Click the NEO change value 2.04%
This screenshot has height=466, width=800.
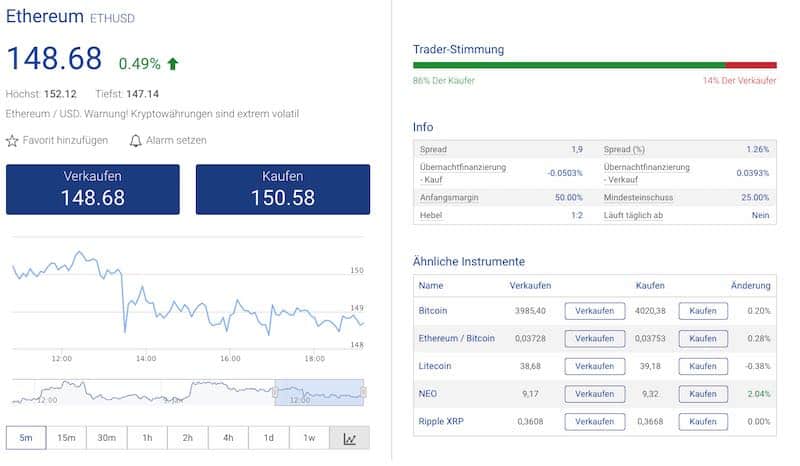tap(759, 394)
